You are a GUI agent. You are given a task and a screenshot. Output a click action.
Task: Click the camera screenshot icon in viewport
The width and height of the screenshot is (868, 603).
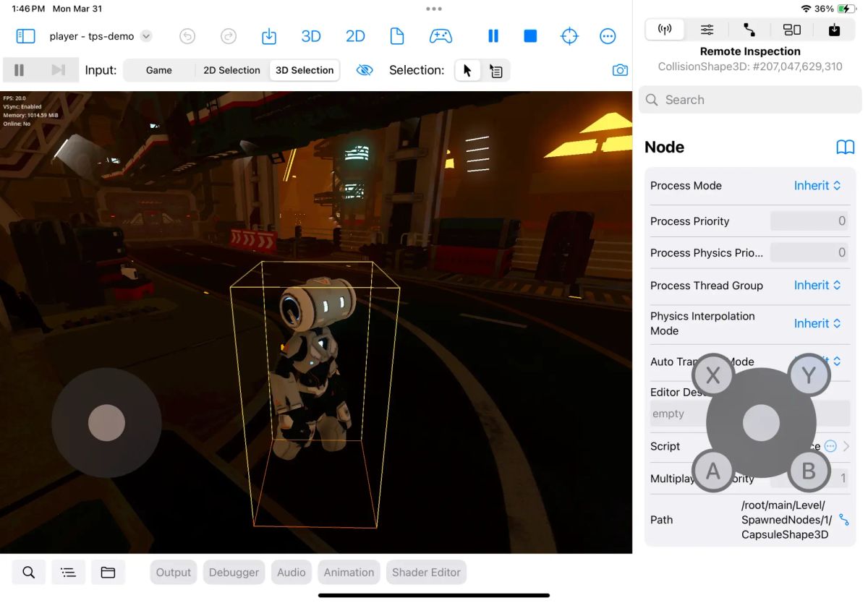point(620,69)
